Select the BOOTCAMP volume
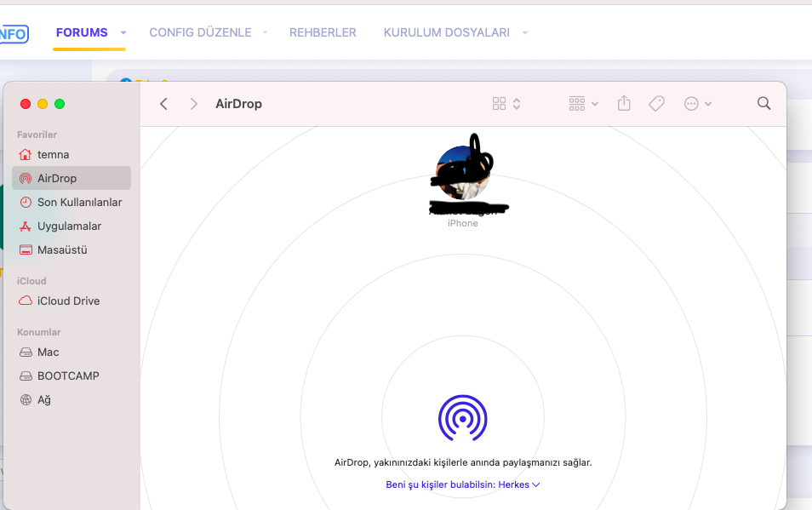The width and height of the screenshot is (812, 510). [x=68, y=375]
